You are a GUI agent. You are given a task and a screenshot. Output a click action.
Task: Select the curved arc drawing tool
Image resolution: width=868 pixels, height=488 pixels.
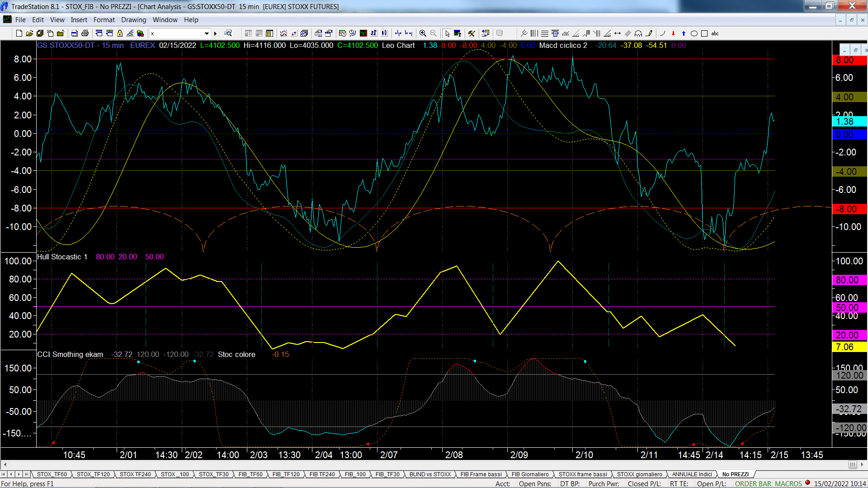663,33
